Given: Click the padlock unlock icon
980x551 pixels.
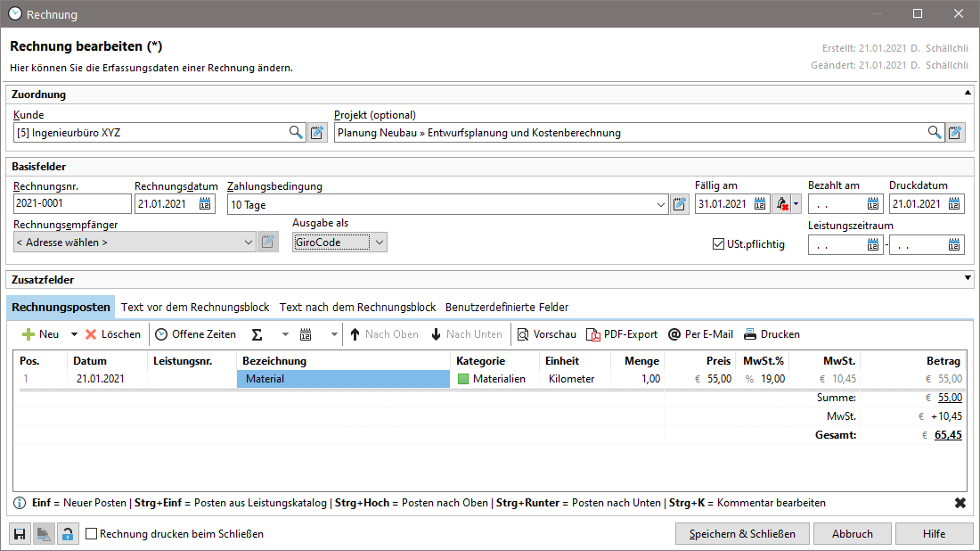Looking at the screenshot, I should 68,534.
